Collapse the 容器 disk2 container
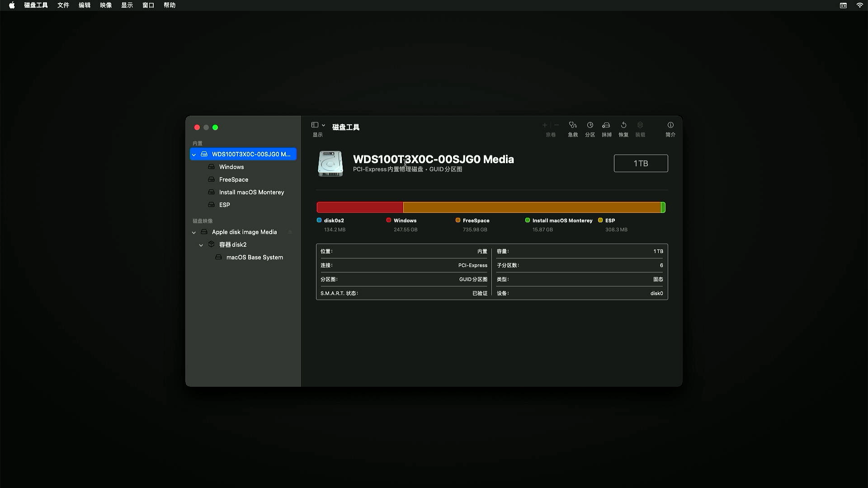 coord(201,245)
